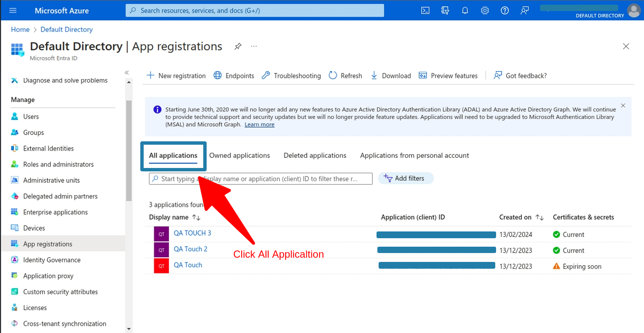Download the app registrations list

(390, 76)
